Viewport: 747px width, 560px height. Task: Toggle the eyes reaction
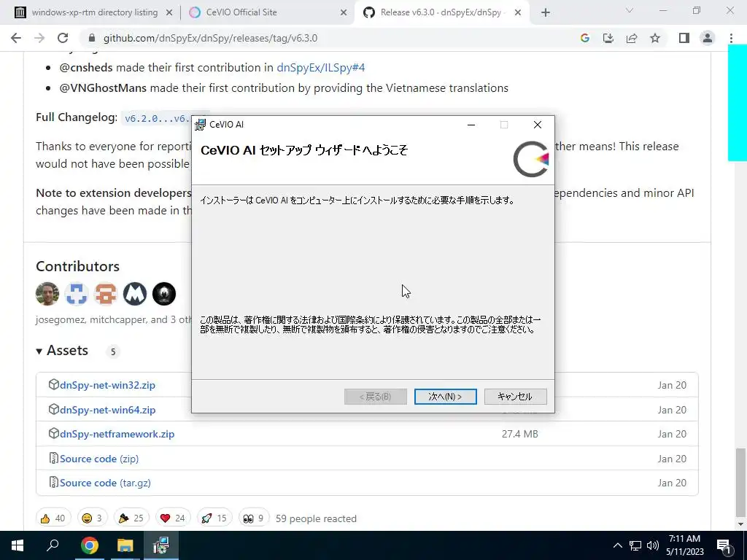tap(253, 518)
